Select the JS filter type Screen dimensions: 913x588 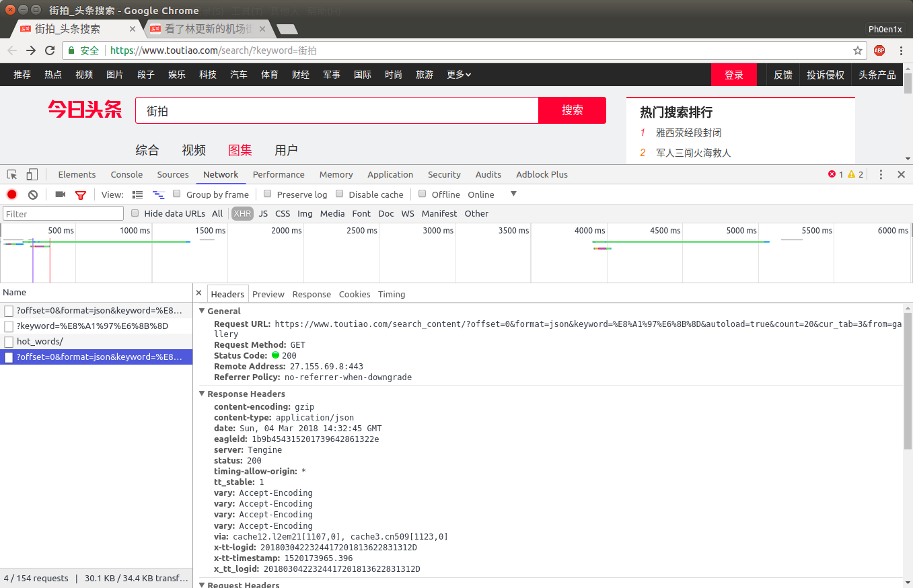tap(263, 213)
